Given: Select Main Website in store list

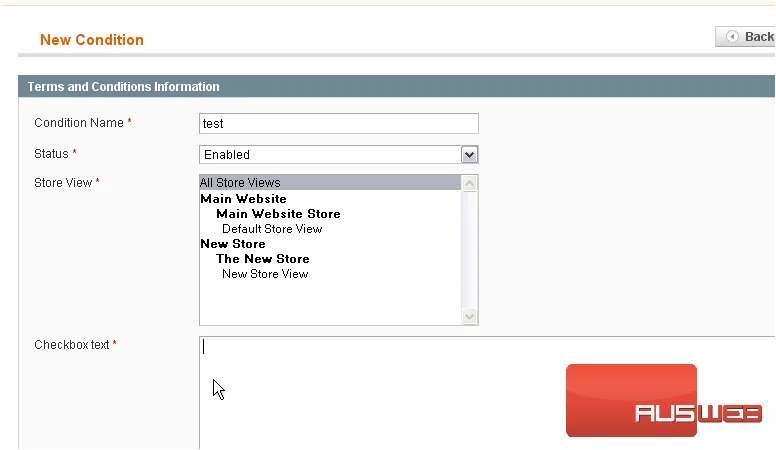Looking at the screenshot, I should click(243, 199).
